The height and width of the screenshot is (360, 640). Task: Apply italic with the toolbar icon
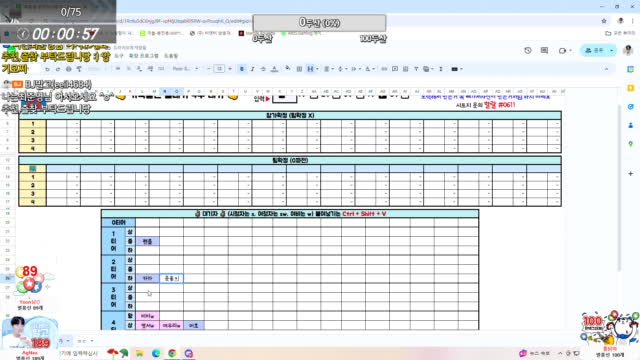(x=252, y=69)
